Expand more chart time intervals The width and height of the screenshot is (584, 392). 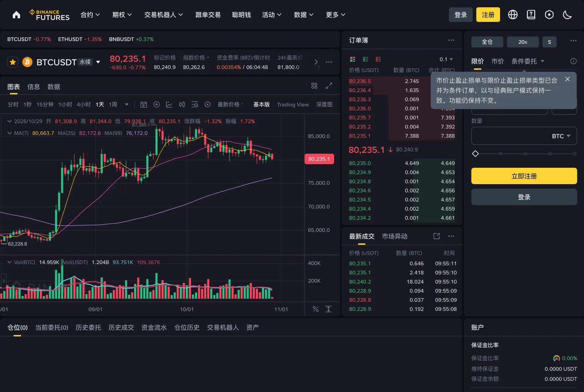coord(127,105)
